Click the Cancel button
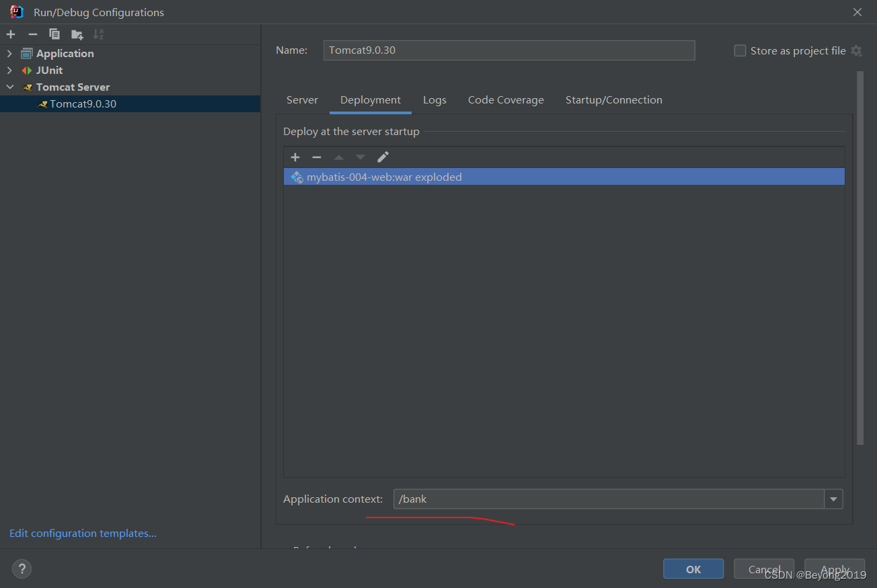The width and height of the screenshot is (877, 588). (x=764, y=569)
